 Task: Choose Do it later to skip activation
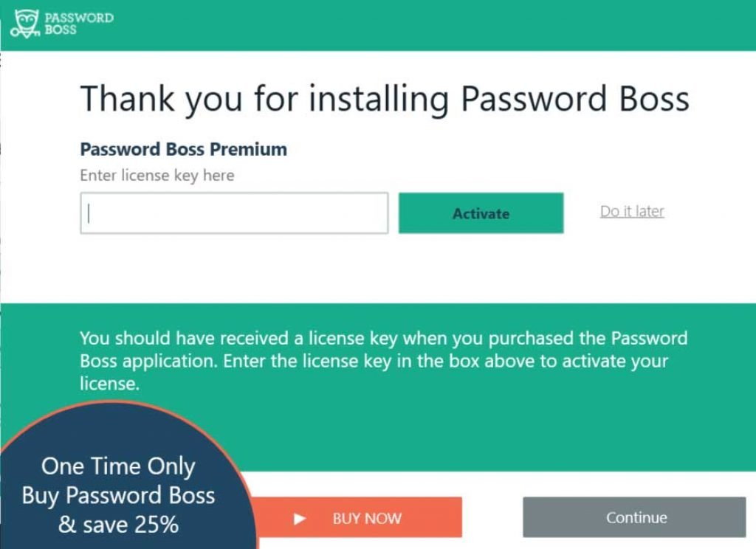click(x=631, y=211)
